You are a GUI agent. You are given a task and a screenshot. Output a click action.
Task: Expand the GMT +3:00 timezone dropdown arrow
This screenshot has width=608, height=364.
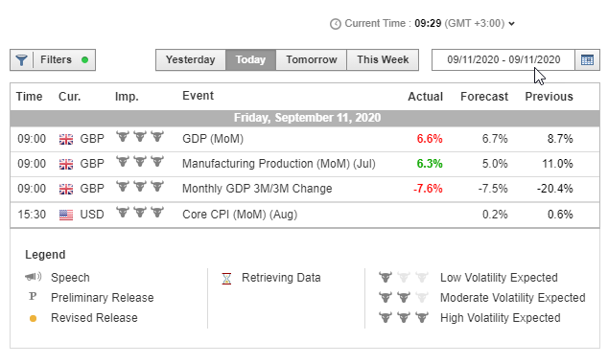[512, 24]
